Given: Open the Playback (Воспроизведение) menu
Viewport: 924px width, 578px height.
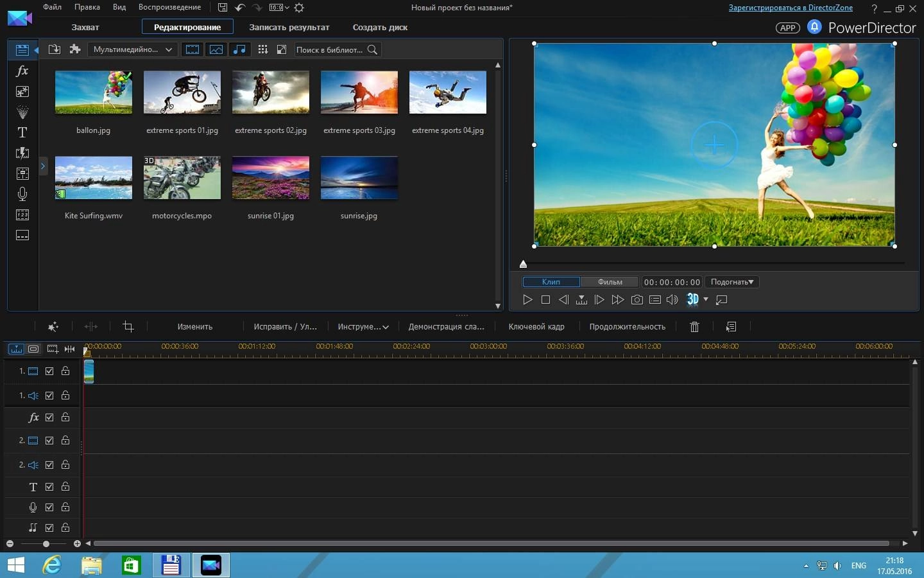Looking at the screenshot, I should tap(169, 7).
